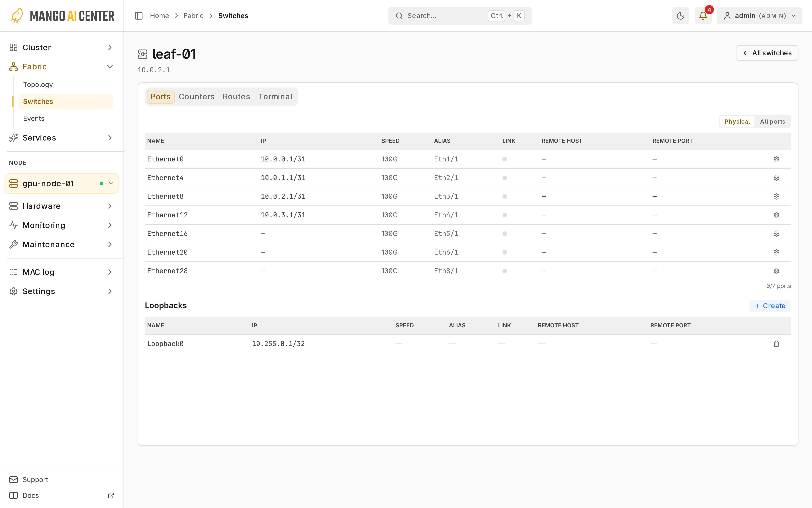Open notifications bell with badge
Viewport: 812px width, 508px height.
pos(703,16)
